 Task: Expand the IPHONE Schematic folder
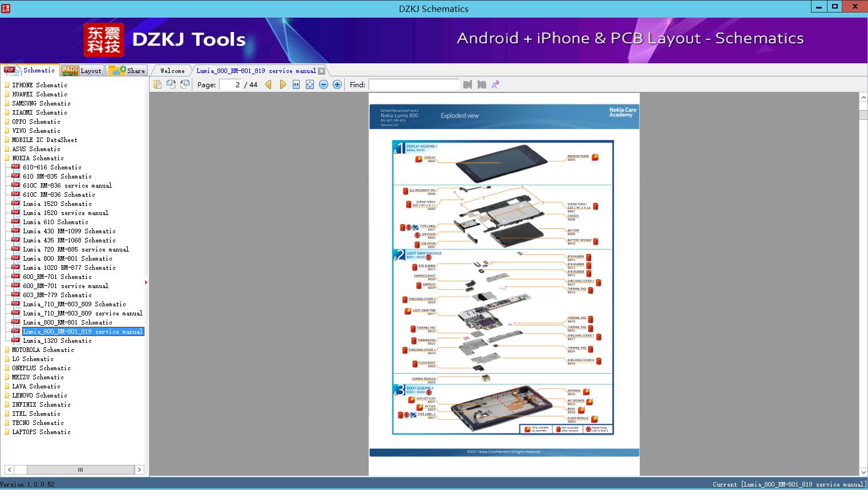tap(39, 85)
